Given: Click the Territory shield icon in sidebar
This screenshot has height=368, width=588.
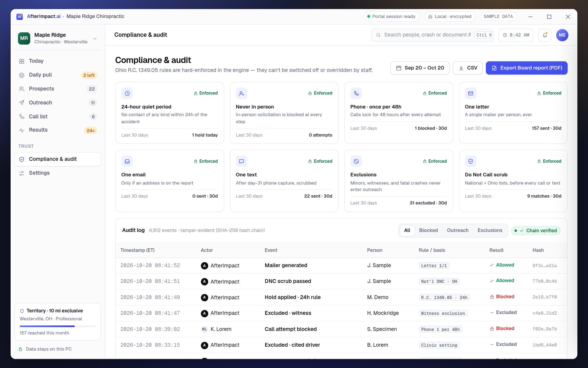Looking at the screenshot, I should click(x=22, y=311).
